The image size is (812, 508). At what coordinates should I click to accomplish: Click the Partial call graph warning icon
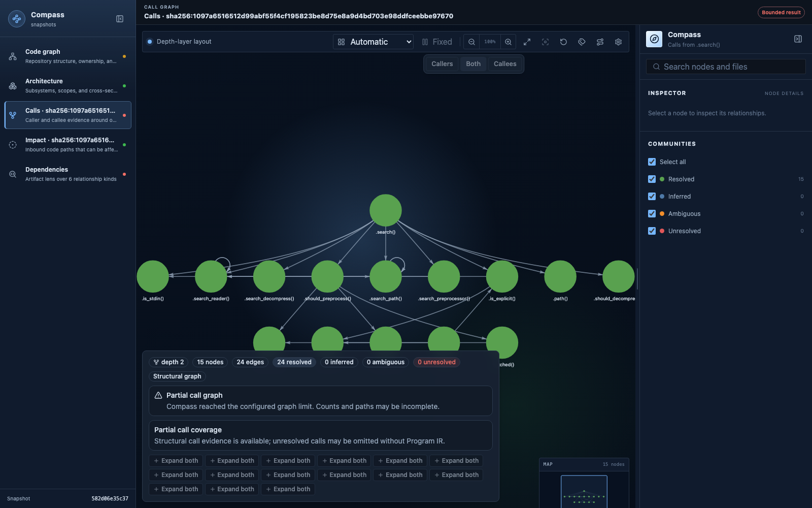158,395
